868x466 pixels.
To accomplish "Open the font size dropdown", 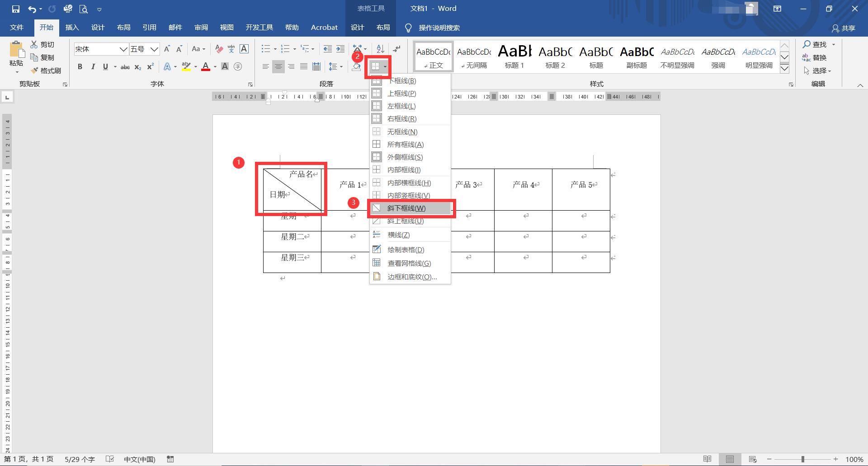I will pyautogui.click(x=154, y=49).
